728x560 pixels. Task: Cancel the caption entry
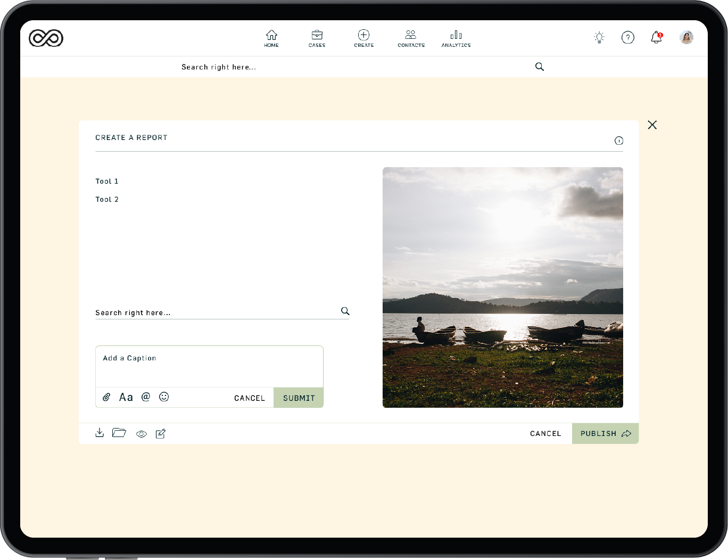coord(250,398)
